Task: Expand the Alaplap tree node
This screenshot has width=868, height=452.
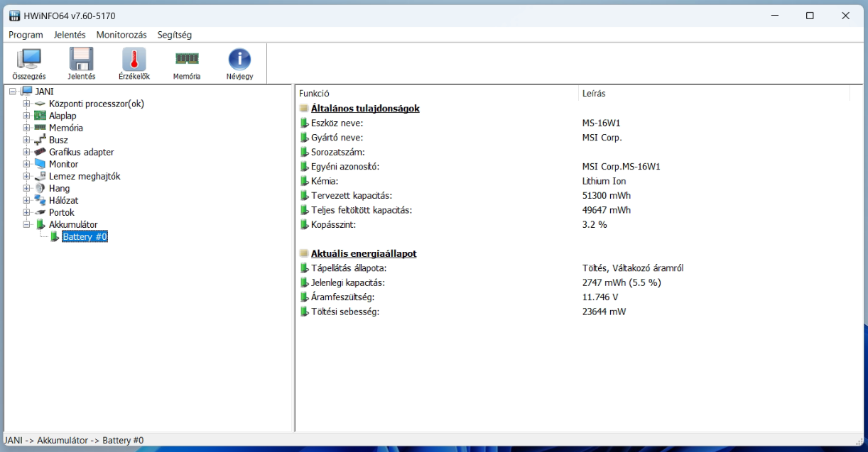Action: pos(26,116)
